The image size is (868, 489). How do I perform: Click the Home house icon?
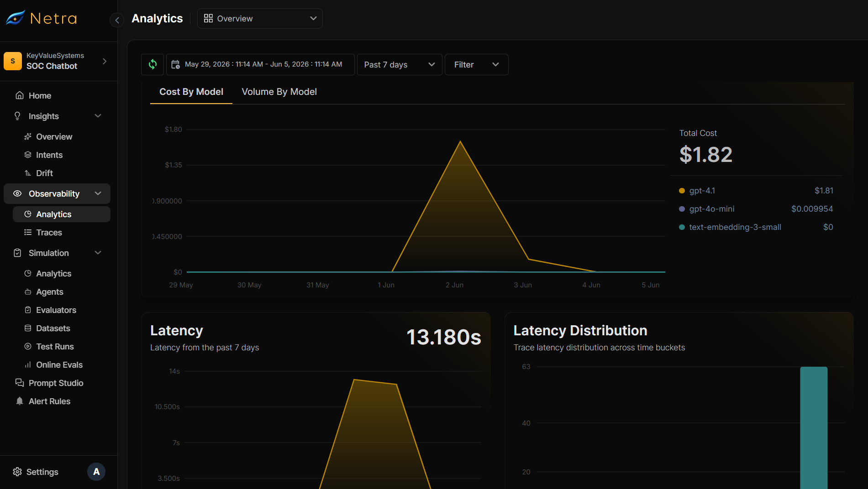point(20,95)
